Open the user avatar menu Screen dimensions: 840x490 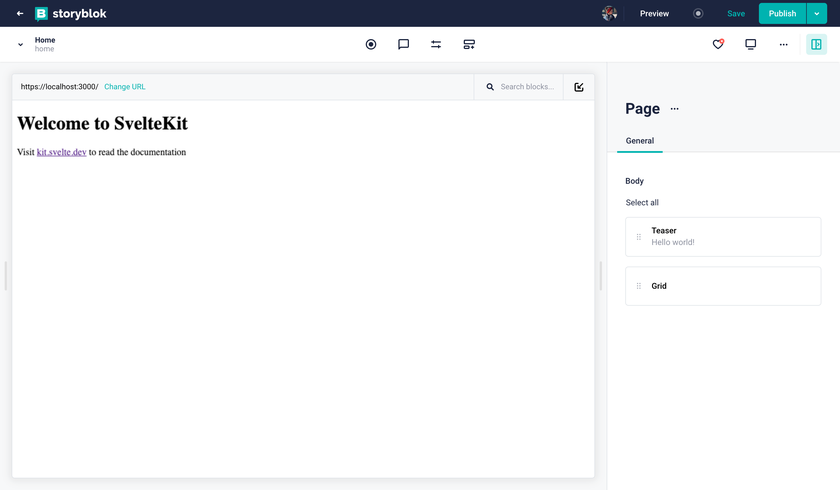tap(609, 13)
